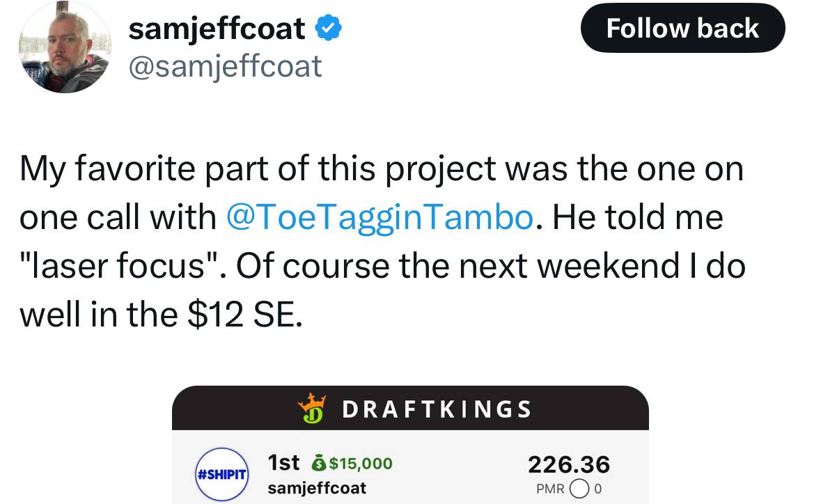The height and width of the screenshot is (504, 821).
Task: Click the blue verified checkmark badge
Action: (x=329, y=29)
